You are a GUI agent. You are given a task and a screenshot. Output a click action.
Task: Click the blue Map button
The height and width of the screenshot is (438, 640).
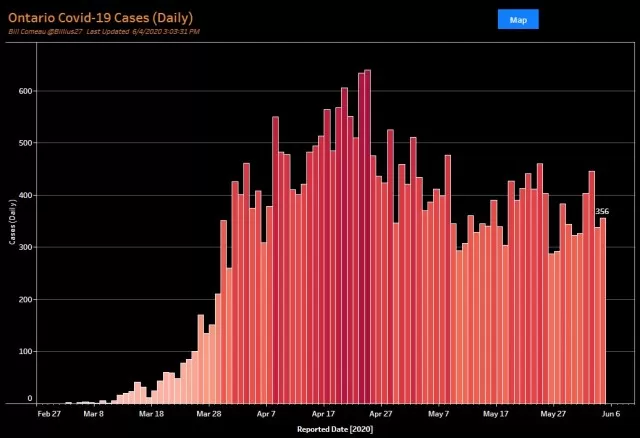[518, 19]
